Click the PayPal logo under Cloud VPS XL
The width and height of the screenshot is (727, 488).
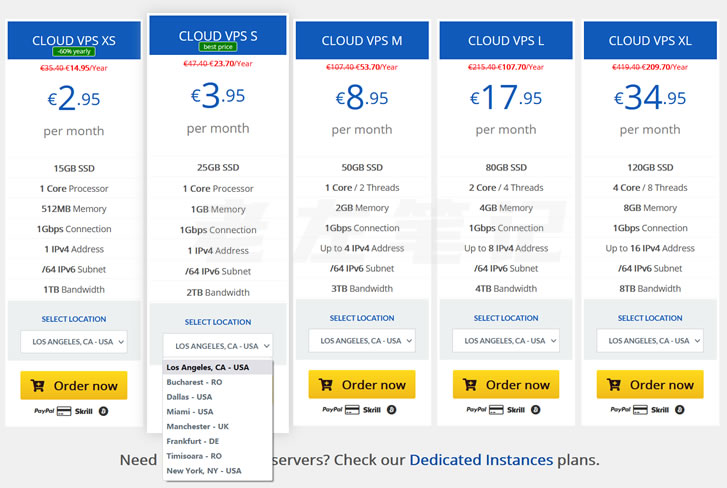pyautogui.click(x=620, y=409)
